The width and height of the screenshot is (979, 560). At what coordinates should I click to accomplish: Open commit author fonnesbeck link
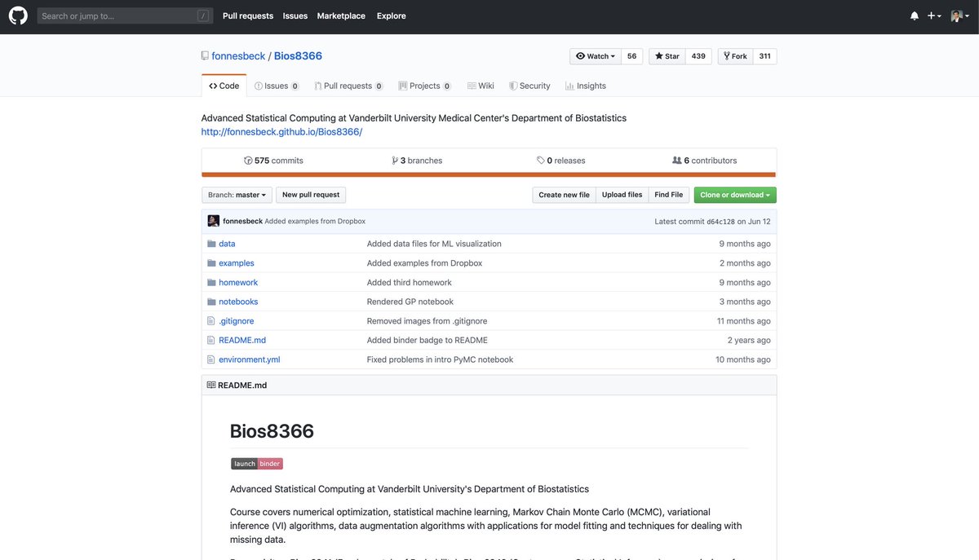point(242,221)
